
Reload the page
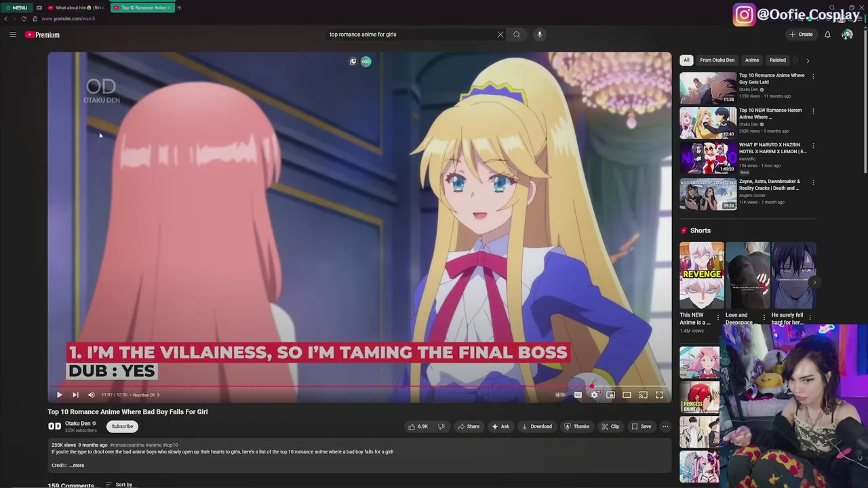[x=24, y=18]
